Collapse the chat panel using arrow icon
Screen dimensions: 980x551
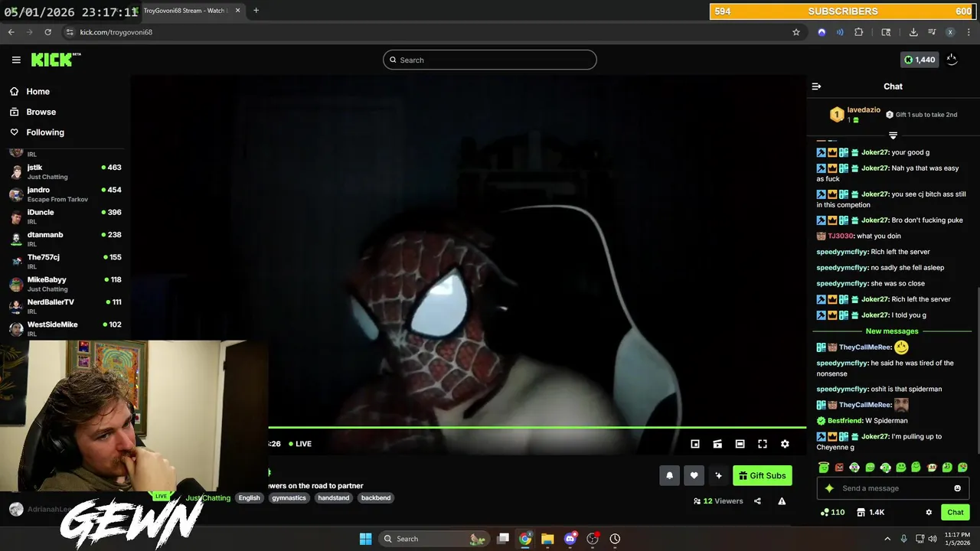pyautogui.click(x=816, y=86)
